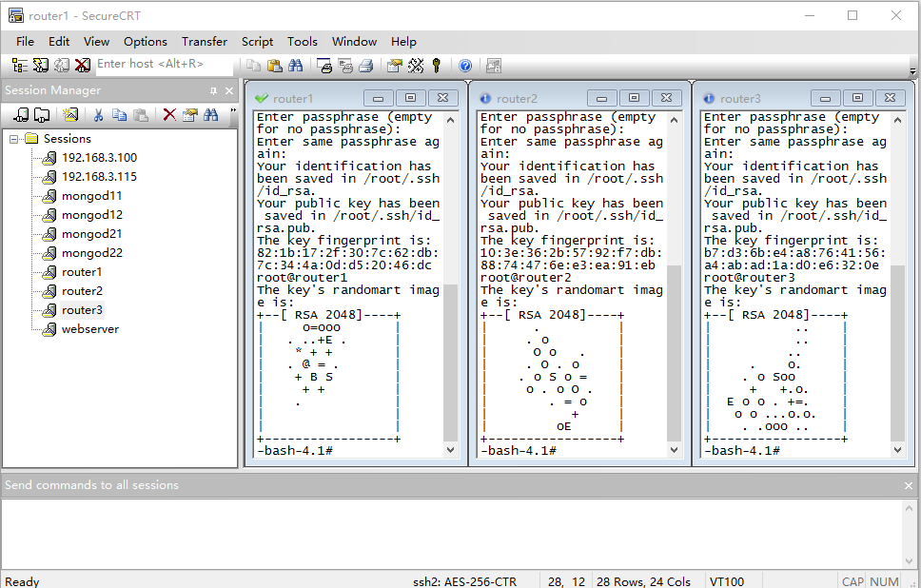Click the Find binoculars icon in main toolbar
Viewport: 921px width, 588px height.
[x=295, y=65]
